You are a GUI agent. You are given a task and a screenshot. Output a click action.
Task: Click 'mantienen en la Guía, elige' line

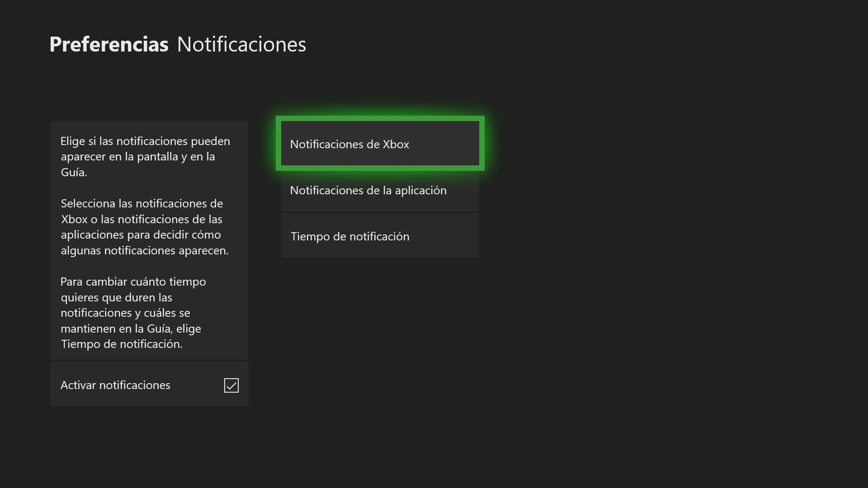click(x=131, y=328)
